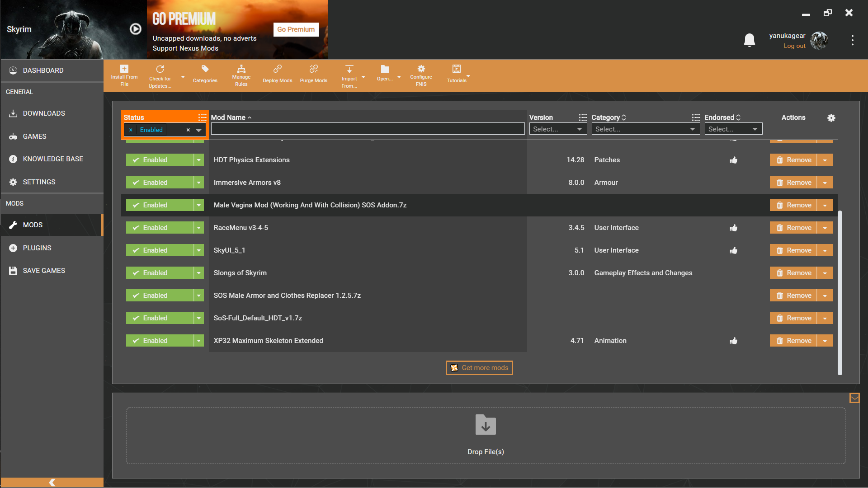The image size is (868, 488).
Task: Purge Mods using the broken-link icon
Action: 314,69
